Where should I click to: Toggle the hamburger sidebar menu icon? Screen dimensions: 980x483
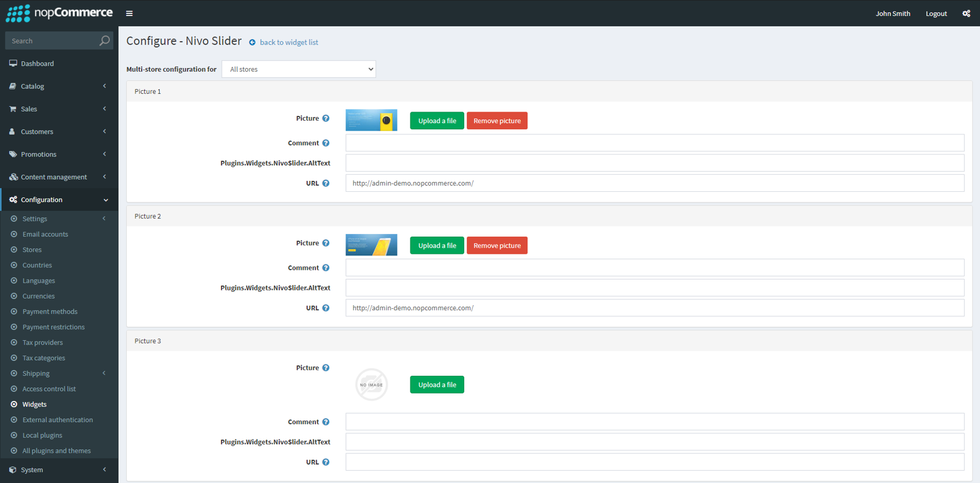pos(129,13)
